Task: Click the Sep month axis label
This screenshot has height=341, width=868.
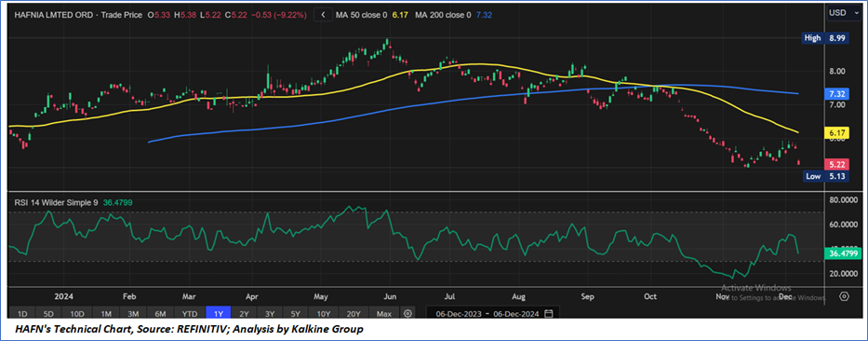Action: pyautogui.click(x=587, y=296)
